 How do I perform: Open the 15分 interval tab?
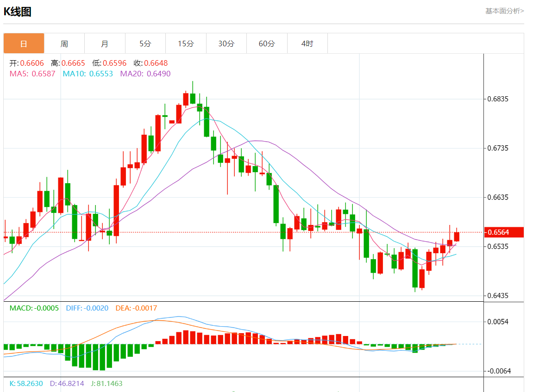pyautogui.click(x=186, y=44)
